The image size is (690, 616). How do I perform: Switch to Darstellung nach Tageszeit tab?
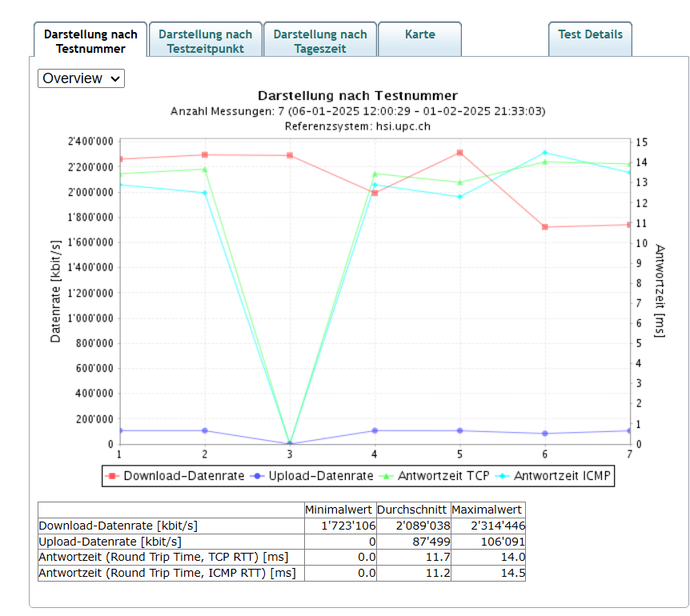tap(319, 41)
